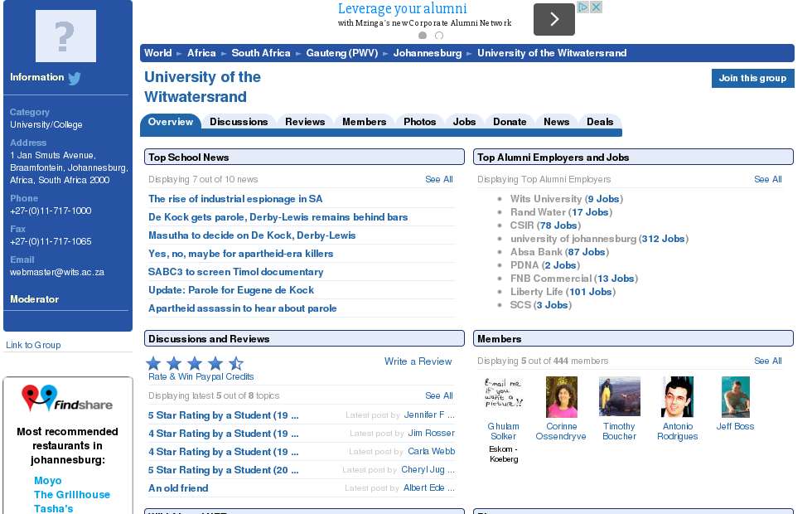Click the 17 Jobs link for Rand Water
The image size is (812, 514).
pyautogui.click(x=590, y=212)
